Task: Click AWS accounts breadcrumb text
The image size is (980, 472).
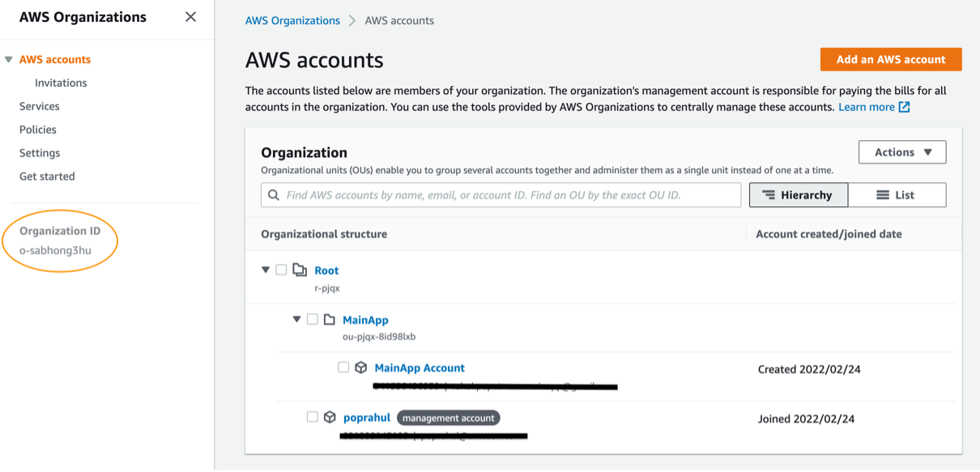Action: coord(399,21)
